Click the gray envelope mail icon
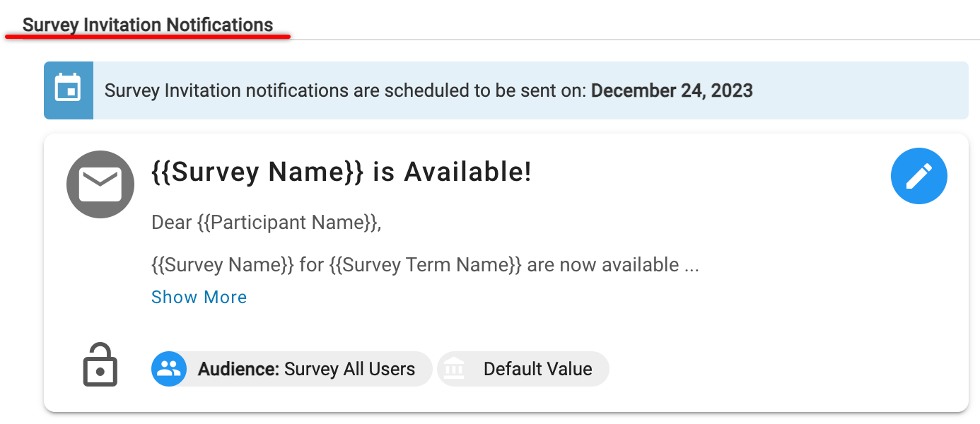 coord(100,184)
